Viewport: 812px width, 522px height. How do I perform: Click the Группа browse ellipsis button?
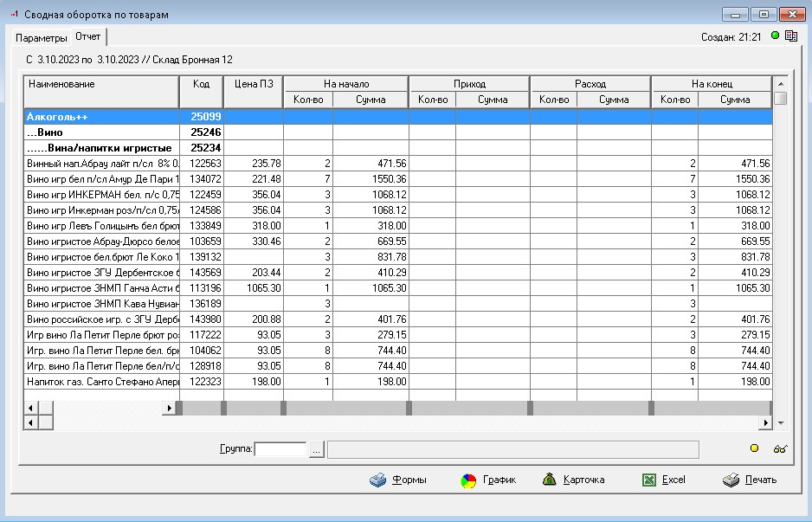point(316,449)
